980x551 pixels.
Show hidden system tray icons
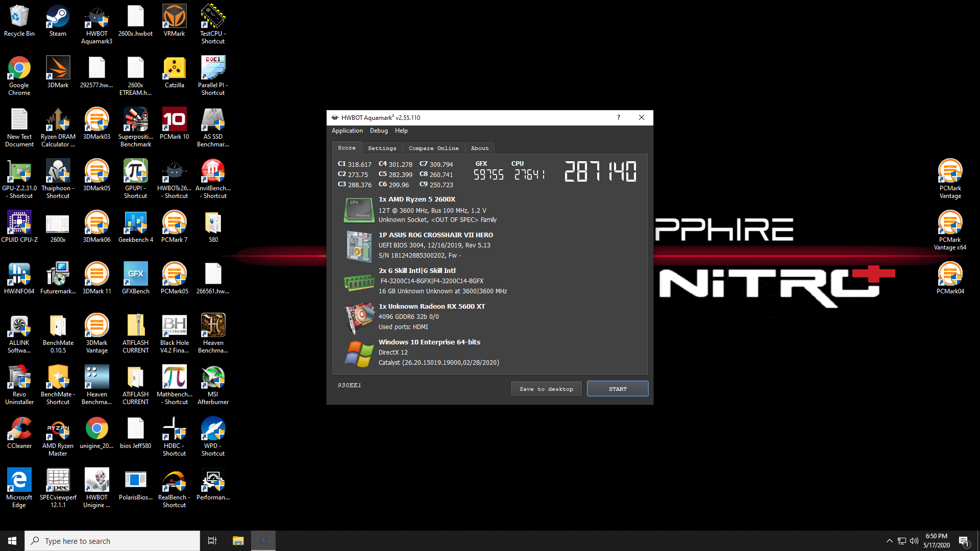tap(889, 541)
